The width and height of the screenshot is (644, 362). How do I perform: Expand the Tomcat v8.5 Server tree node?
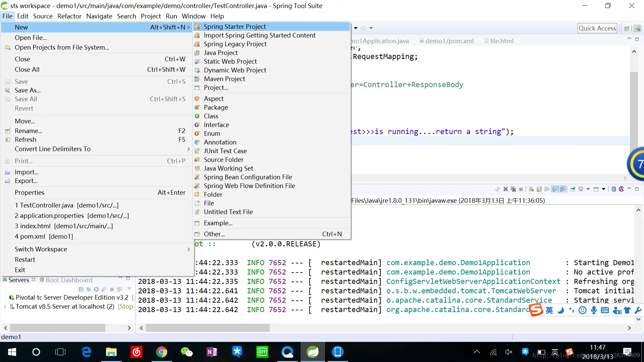click(5, 307)
